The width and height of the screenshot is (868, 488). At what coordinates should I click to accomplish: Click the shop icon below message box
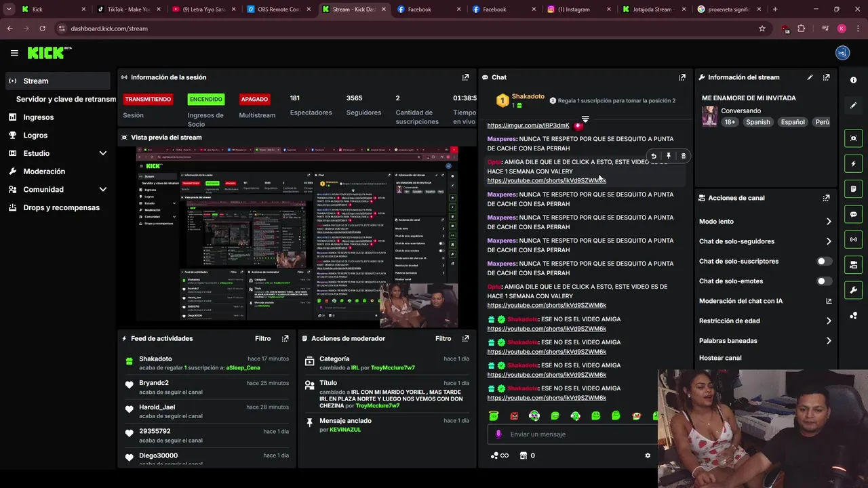click(523, 455)
